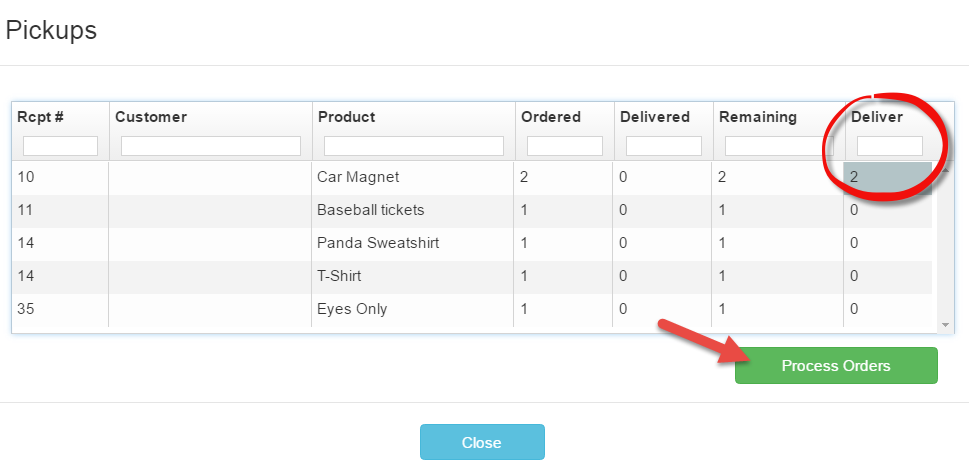
Task: Focus the Customer filter field
Action: 210,146
